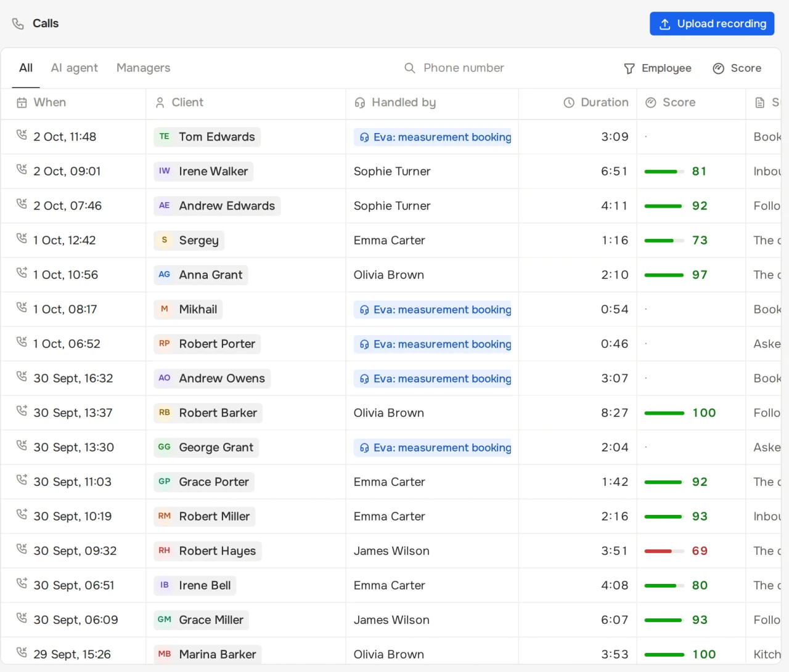The width and height of the screenshot is (789, 672).
Task: Click call icon for 1 Oct, 12:42
Action: click(x=22, y=238)
